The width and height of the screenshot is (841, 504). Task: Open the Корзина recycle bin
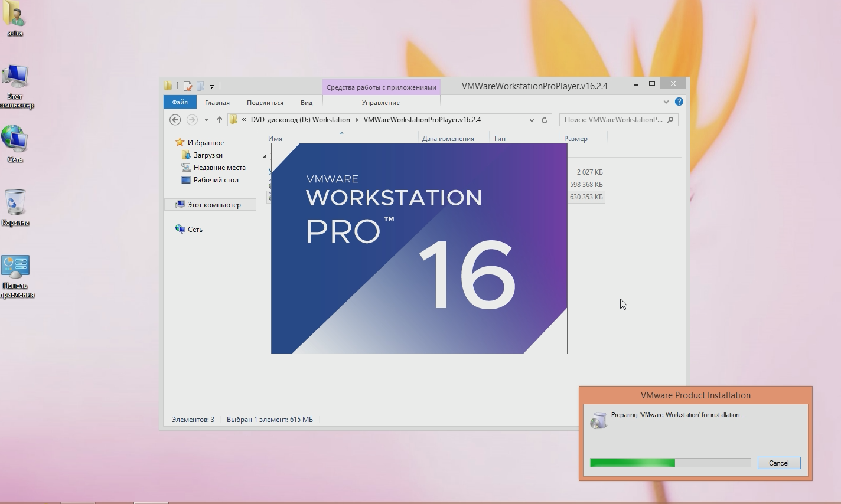click(x=15, y=208)
